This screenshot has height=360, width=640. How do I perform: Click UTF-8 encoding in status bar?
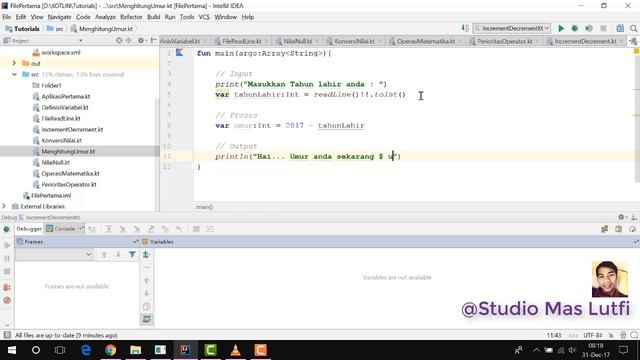coord(593,335)
